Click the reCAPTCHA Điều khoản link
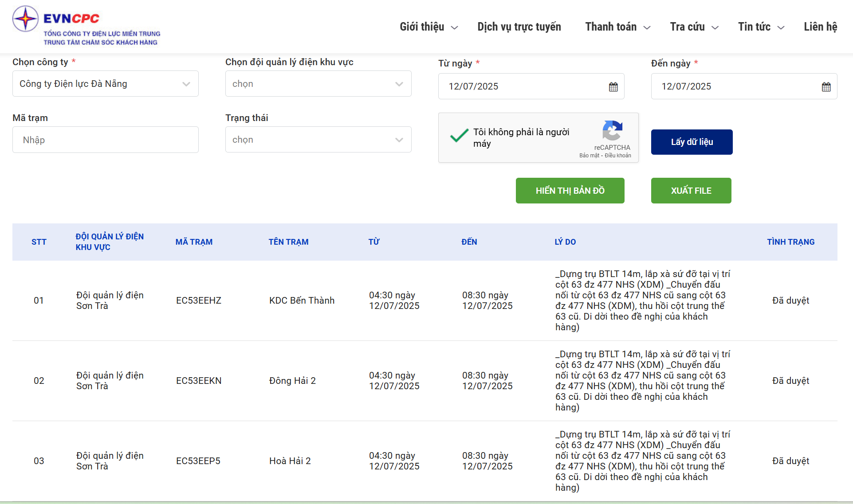853x504 pixels. point(617,156)
